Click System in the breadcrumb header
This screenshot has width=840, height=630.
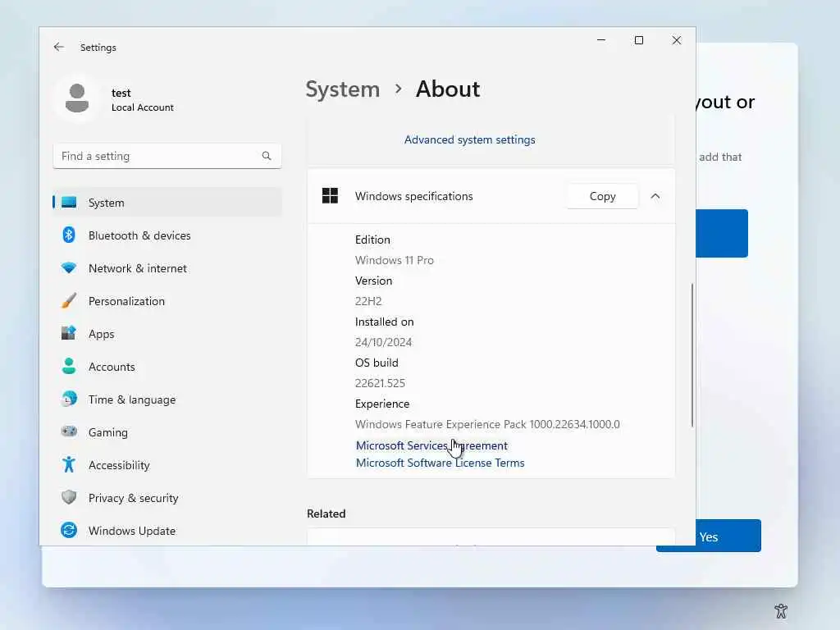coord(343,89)
